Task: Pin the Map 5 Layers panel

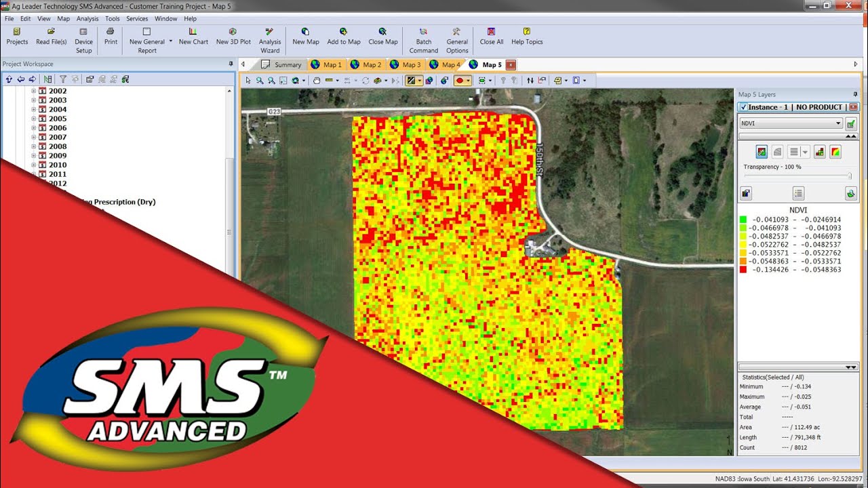Action: [x=855, y=94]
